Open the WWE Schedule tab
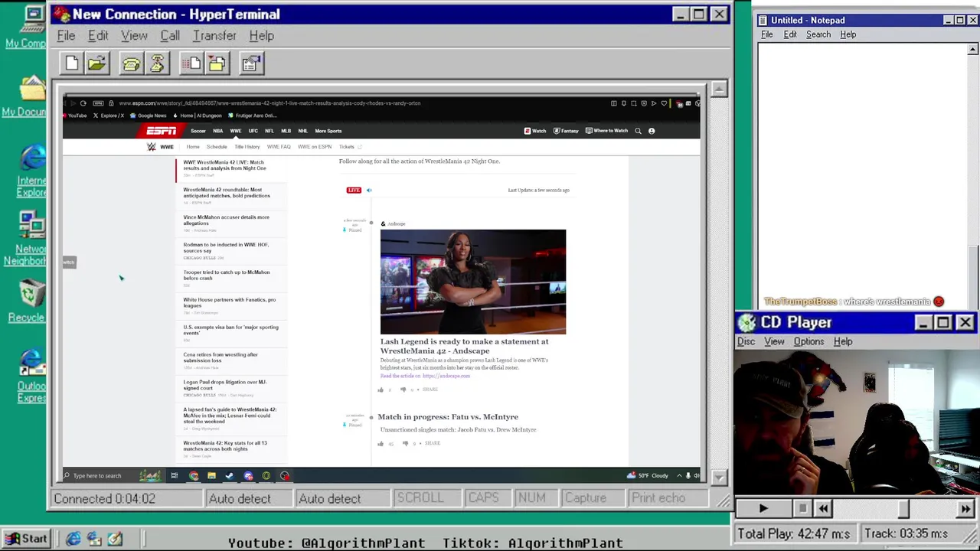980x551 pixels. point(217,147)
